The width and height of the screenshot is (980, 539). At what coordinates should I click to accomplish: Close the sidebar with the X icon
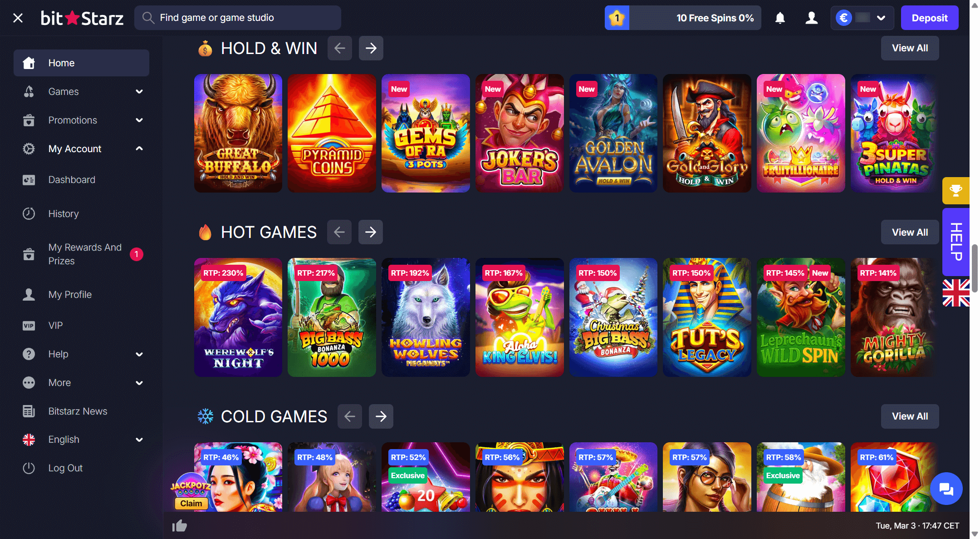click(x=18, y=18)
